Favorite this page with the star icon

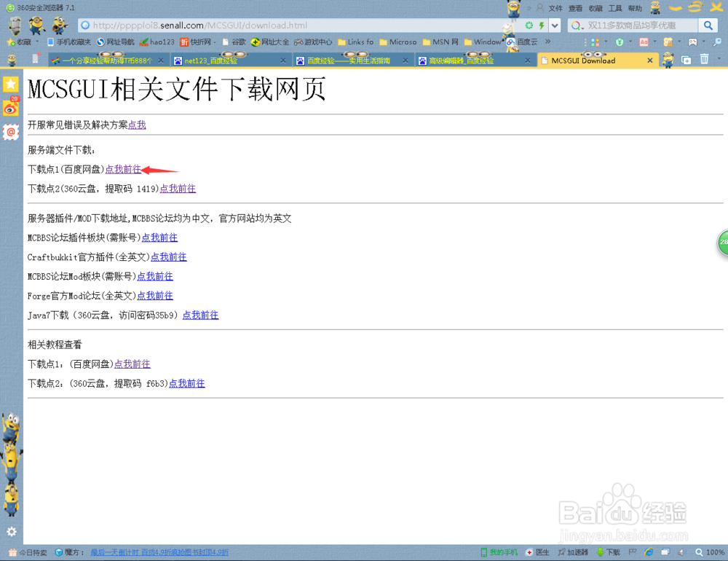click(x=10, y=42)
